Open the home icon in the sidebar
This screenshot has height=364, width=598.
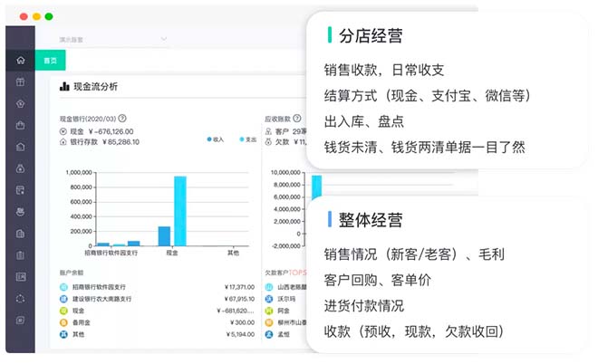[21, 60]
